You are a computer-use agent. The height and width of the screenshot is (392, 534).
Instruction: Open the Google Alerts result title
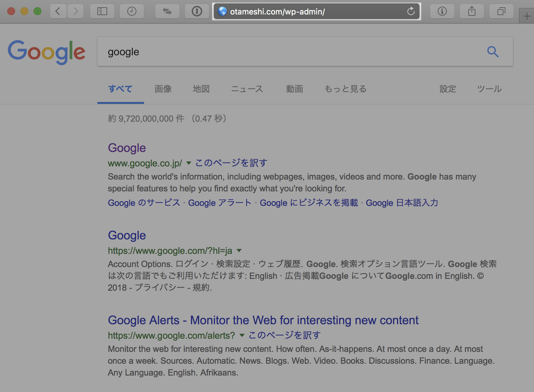pos(263,320)
